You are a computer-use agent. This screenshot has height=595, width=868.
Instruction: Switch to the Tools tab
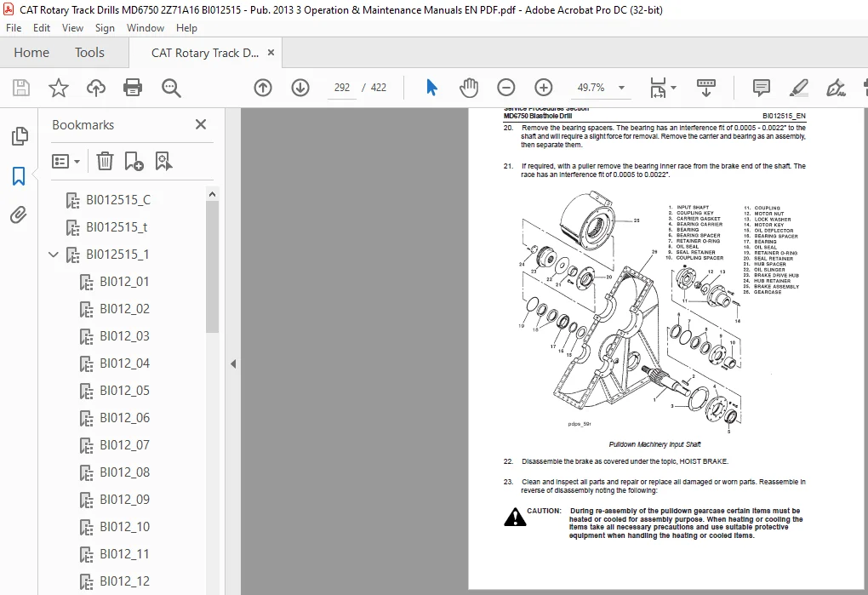pyautogui.click(x=89, y=53)
